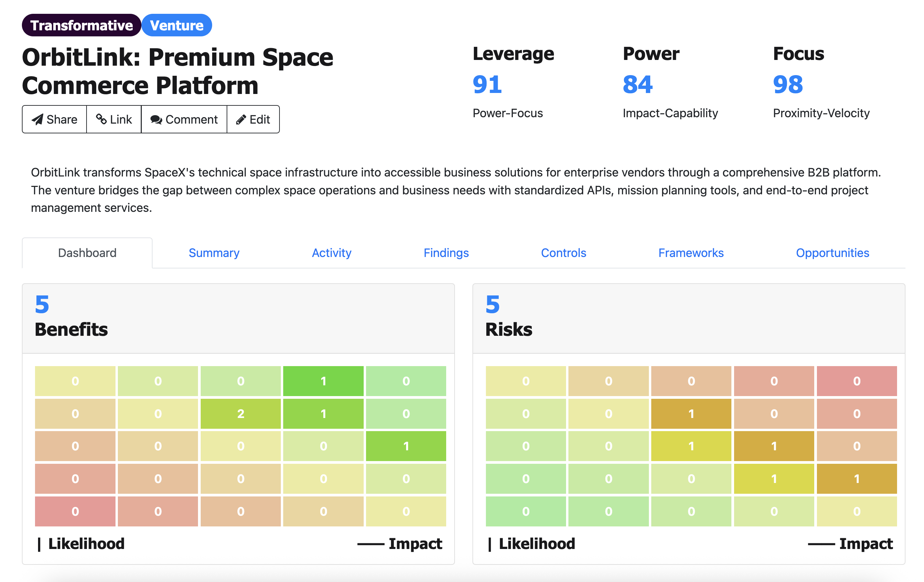Click the blue Venture badge
The width and height of the screenshot is (924, 582).
pos(177,25)
